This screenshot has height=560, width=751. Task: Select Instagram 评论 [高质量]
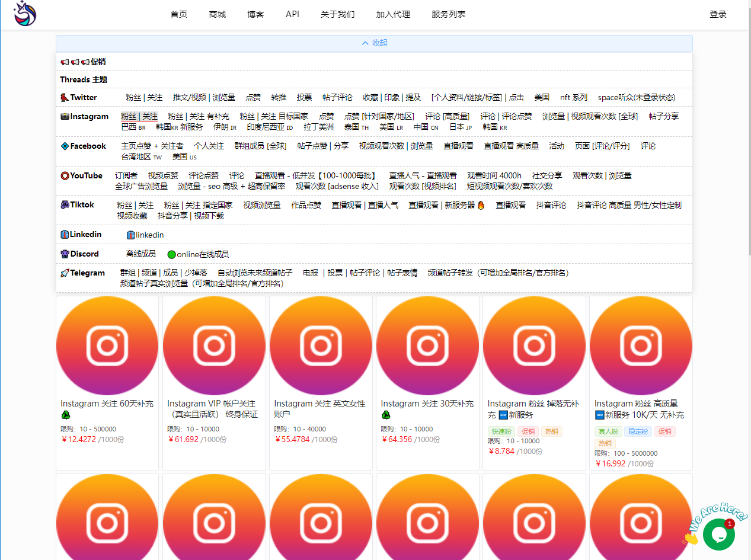[x=447, y=116]
